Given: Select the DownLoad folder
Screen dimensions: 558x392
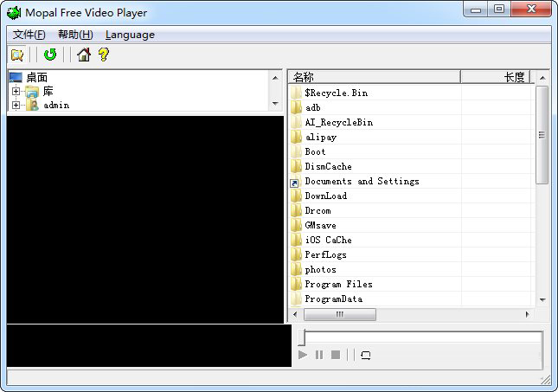Looking at the screenshot, I should 325,196.
